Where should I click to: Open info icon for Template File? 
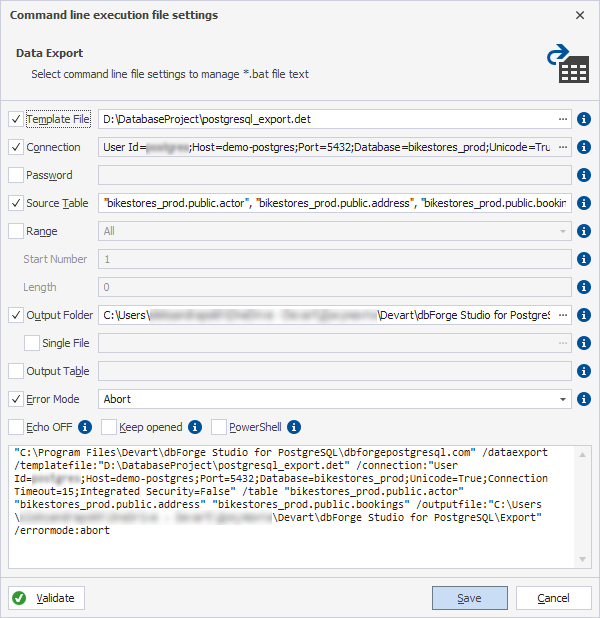click(583, 119)
